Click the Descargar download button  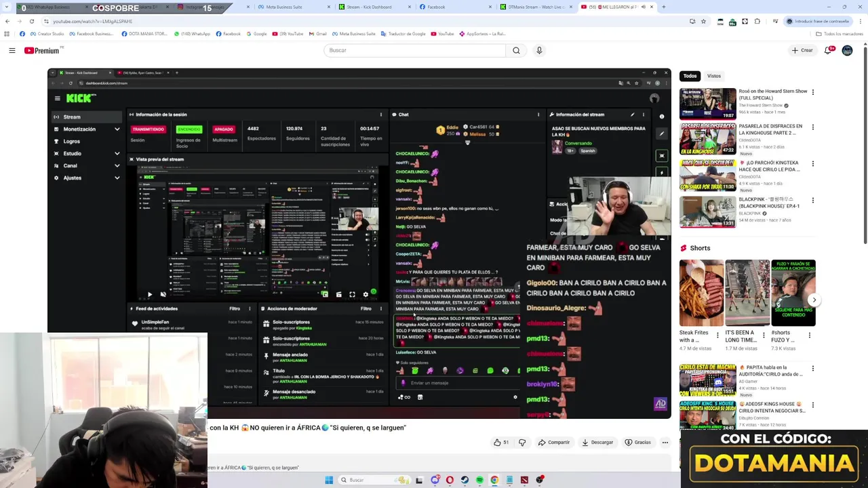coord(597,443)
